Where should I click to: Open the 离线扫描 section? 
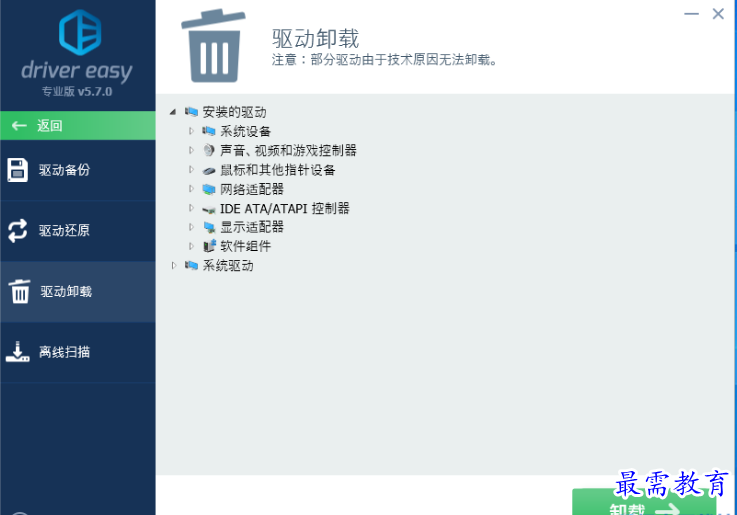[x=78, y=352]
